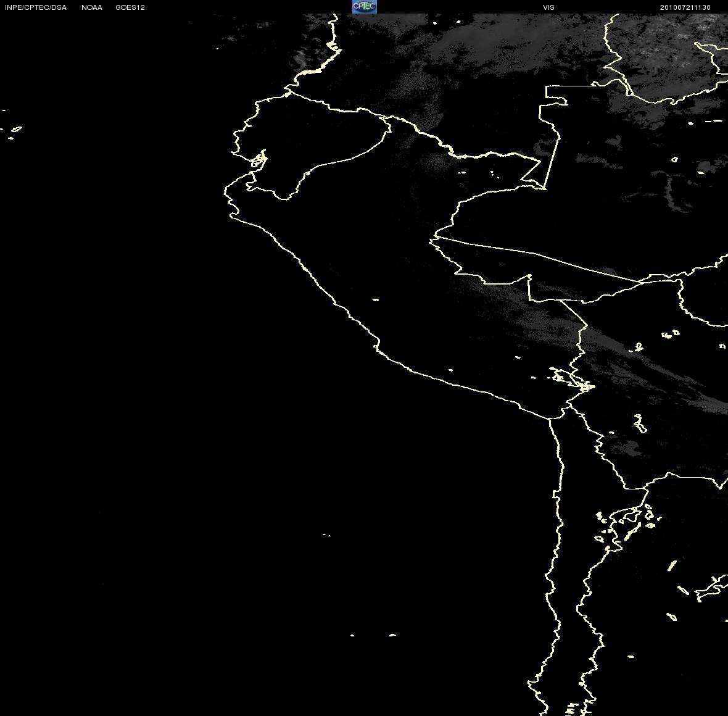Click the INPE/CPTEC/DSA header label
The width and height of the screenshot is (728, 716).
click(x=36, y=7)
